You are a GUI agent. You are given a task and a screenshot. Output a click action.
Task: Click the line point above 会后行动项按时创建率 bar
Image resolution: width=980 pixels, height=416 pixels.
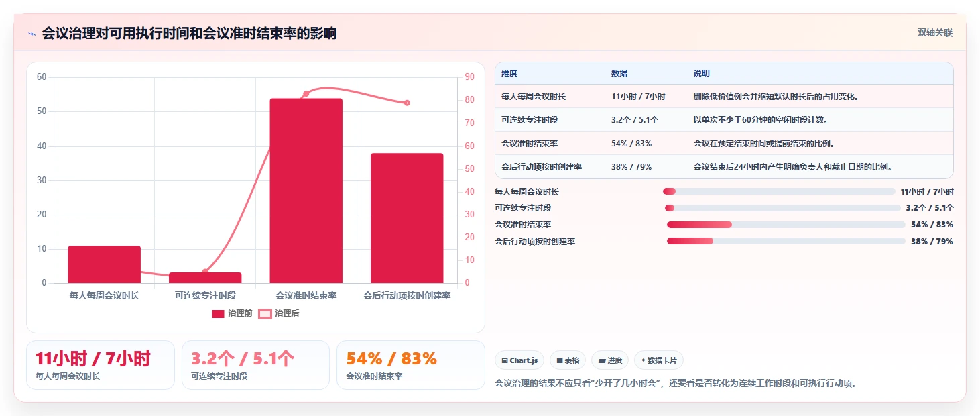[x=407, y=103]
